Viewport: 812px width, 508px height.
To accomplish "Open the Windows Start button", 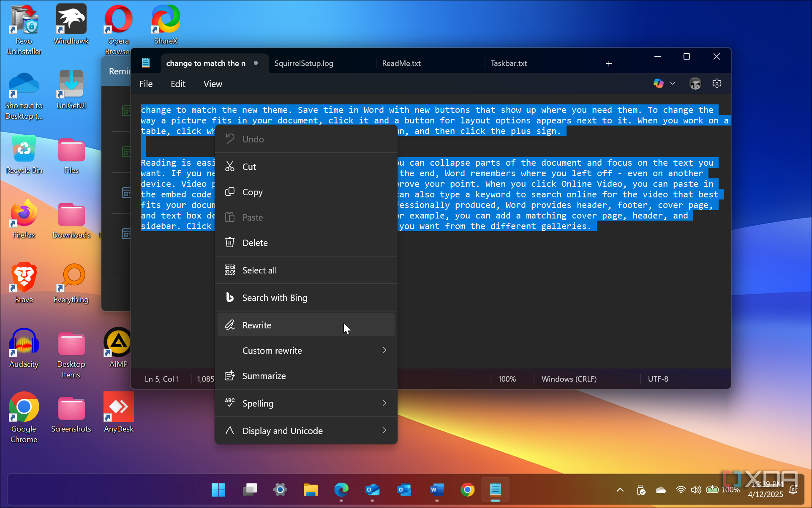I will click(x=218, y=490).
